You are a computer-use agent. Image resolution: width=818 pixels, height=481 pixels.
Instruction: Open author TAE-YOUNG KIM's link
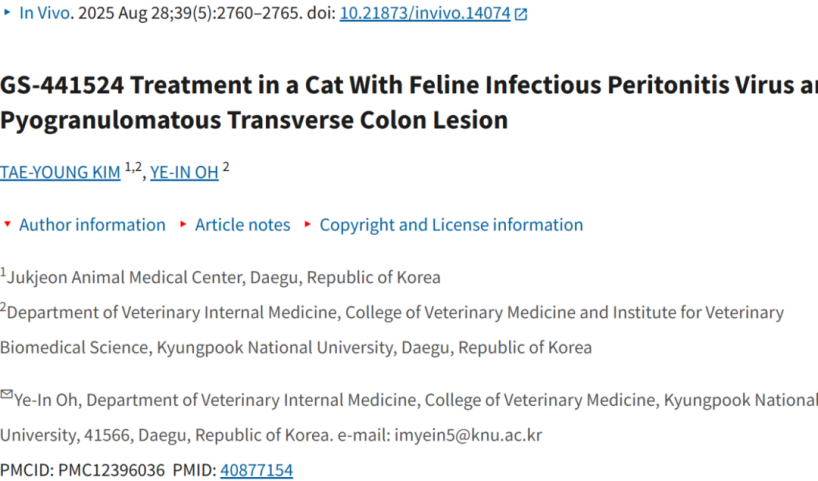(60, 173)
